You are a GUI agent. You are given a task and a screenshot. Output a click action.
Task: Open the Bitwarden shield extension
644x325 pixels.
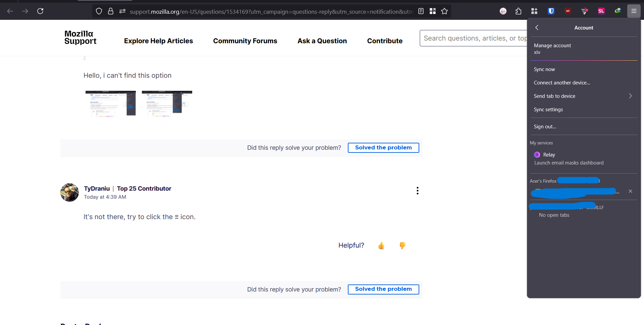click(x=551, y=11)
